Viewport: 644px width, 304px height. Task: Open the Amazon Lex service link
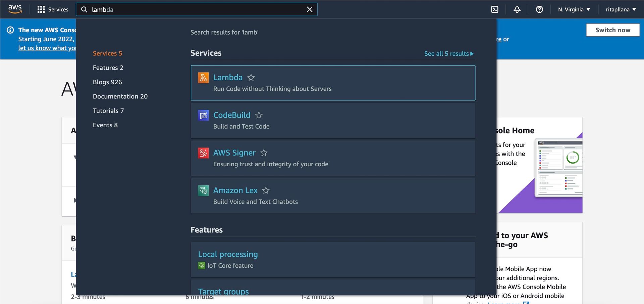(235, 190)
